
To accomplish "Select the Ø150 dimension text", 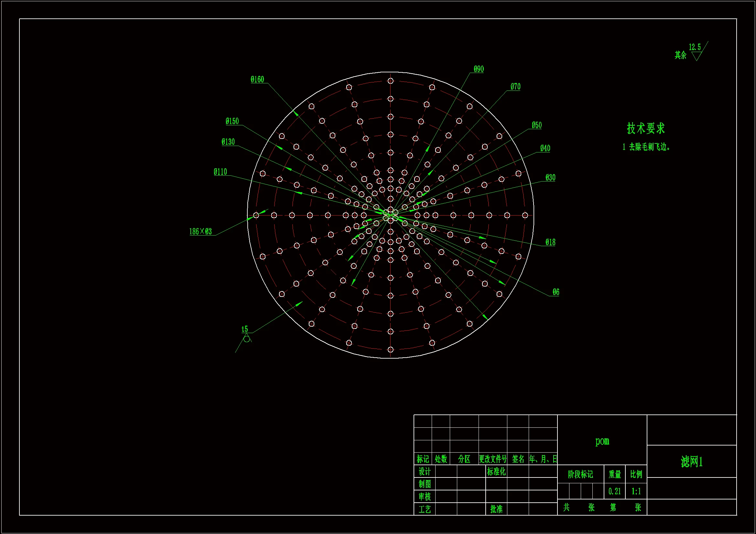I will (232, 121).
